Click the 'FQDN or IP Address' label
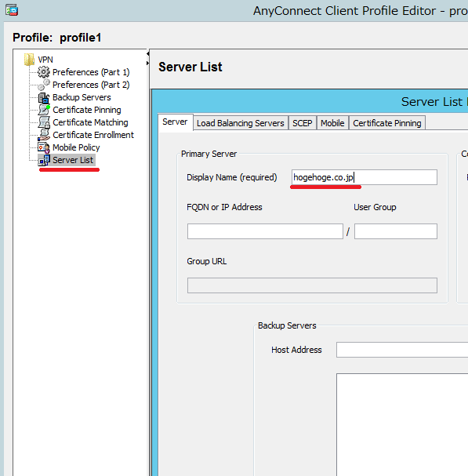Viewport: 468px width, 476px height. point(224,207)
